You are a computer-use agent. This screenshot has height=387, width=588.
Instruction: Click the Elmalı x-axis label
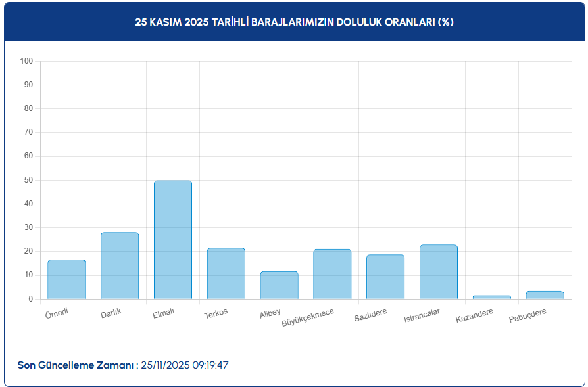click(162, 313)
